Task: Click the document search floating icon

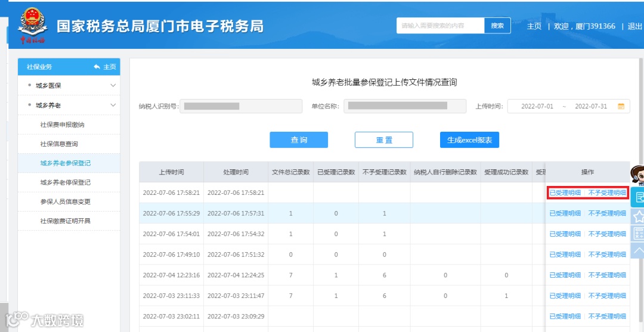Action: point(639,197)
